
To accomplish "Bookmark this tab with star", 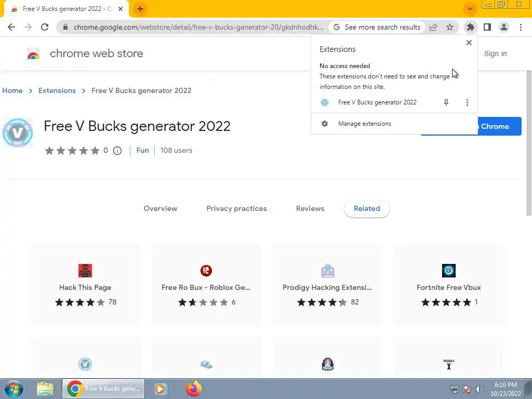I will [450, 27].
